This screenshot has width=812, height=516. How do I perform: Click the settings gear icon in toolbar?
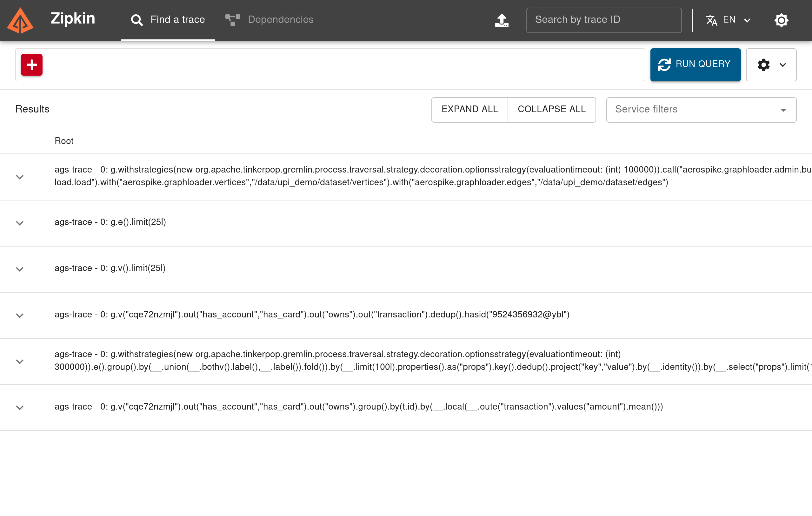pyautogui.click(x=764, y=65)
